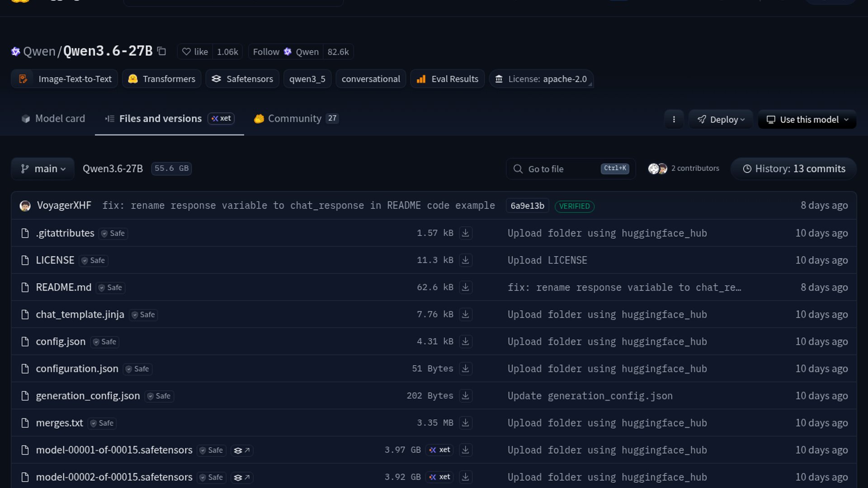
Task: Download the README.md file
Action: (465, 287)
